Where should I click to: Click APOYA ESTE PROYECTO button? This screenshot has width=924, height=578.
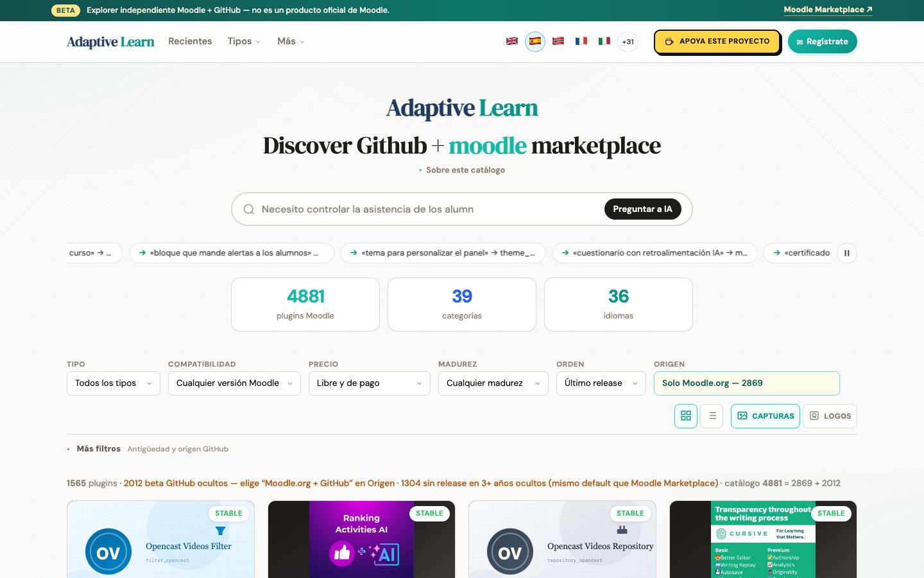pos(717,42)
